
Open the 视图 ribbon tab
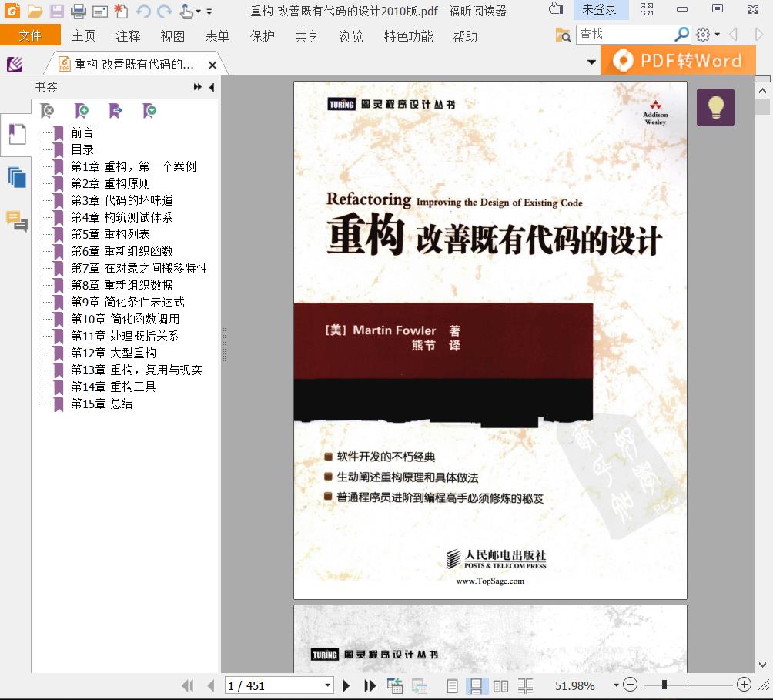172,36
